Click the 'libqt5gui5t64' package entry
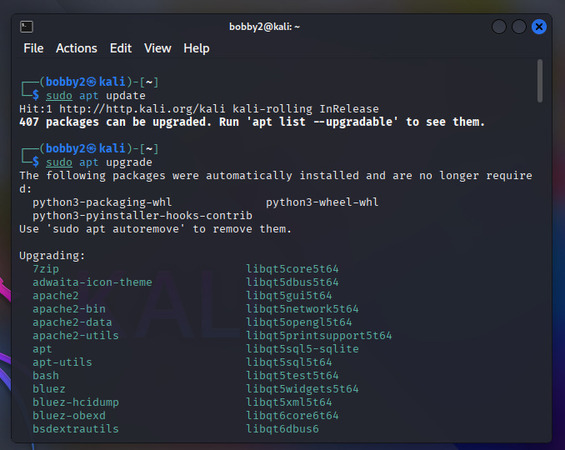565x450 pixels. (289, 295)
